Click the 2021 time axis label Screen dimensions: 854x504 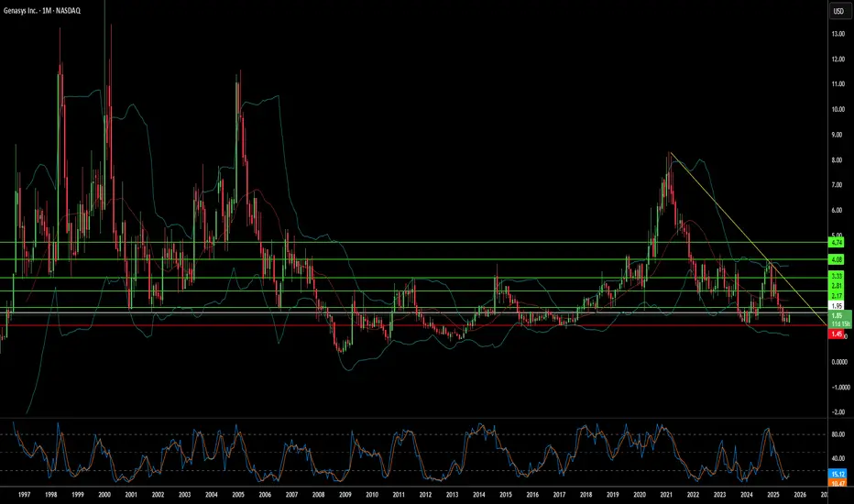(666, 495)
